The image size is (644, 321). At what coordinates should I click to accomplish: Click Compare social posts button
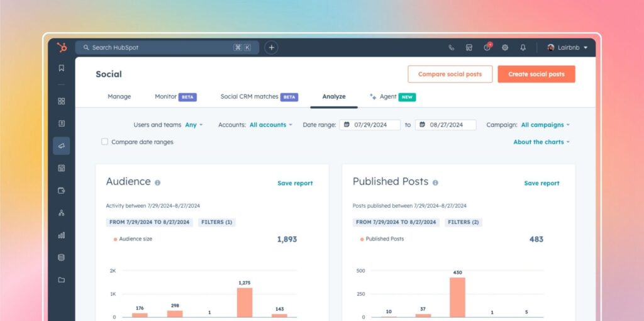pyautogui.click(x=450, y=74)
